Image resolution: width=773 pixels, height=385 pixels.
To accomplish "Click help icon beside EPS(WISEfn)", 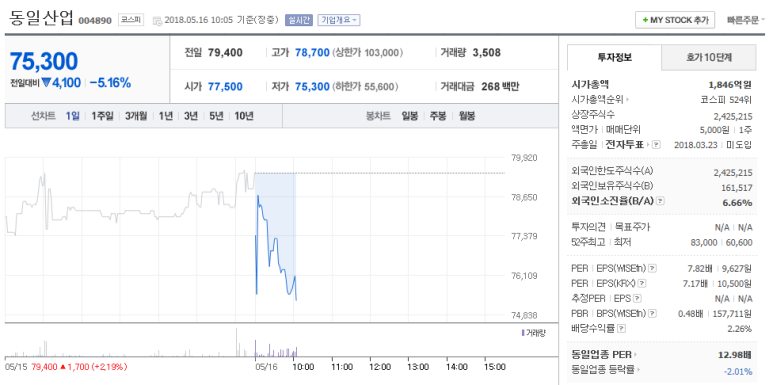I will click(x=652, y=269).
